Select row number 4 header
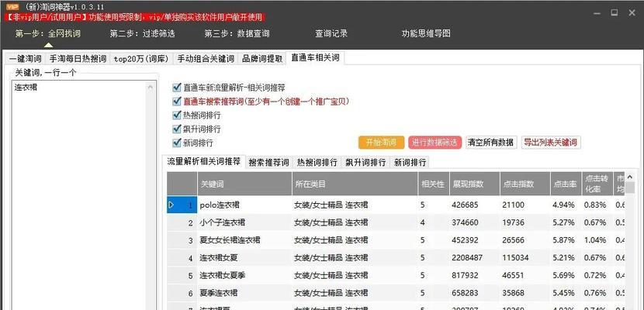 tap(182, 258)
